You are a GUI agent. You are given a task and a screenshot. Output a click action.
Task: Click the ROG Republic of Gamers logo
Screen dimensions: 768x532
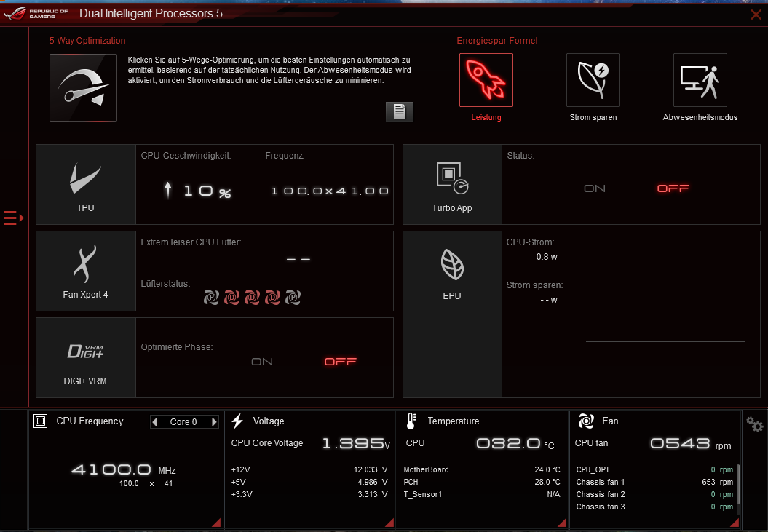coord(36,14)
